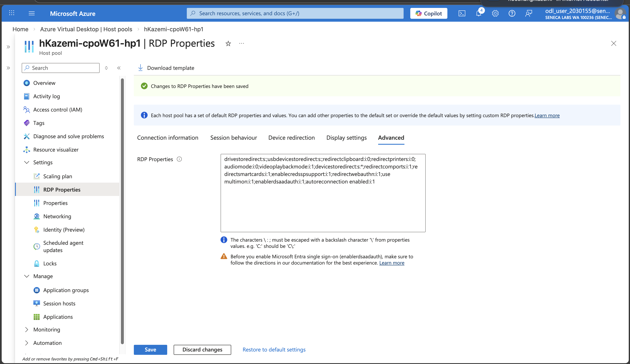Viewport: 630px width, 364px height.
Task: Open the more options ellipsis beside title
Action: [x=241, y=44]
